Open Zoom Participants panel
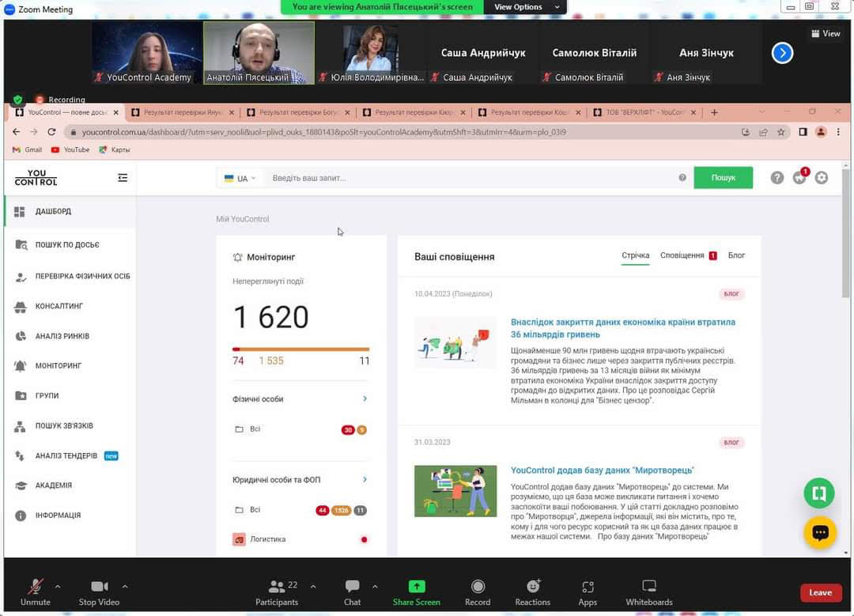 click(x=277, y=592)
